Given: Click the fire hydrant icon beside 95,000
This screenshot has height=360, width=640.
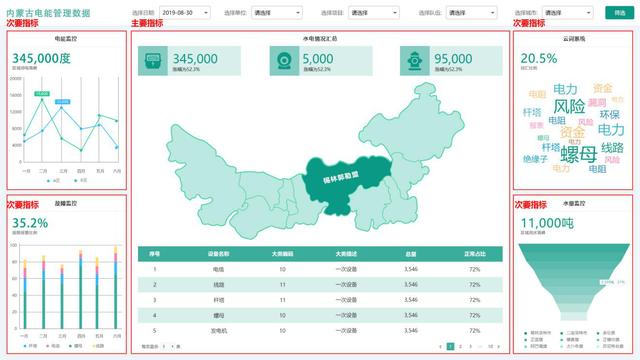Looking at the screenshot, I should click(x=415, y=61).
